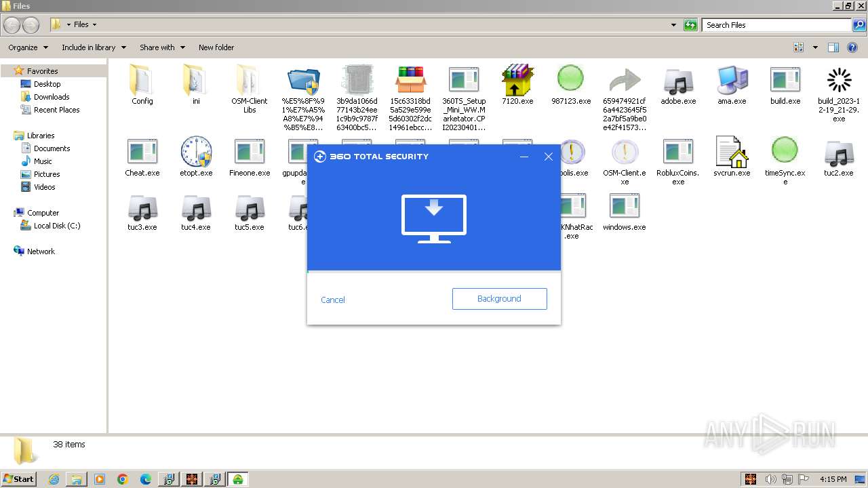Open Internet Explorer from taskbar
The image size is (868, 488).
[54, 479]
